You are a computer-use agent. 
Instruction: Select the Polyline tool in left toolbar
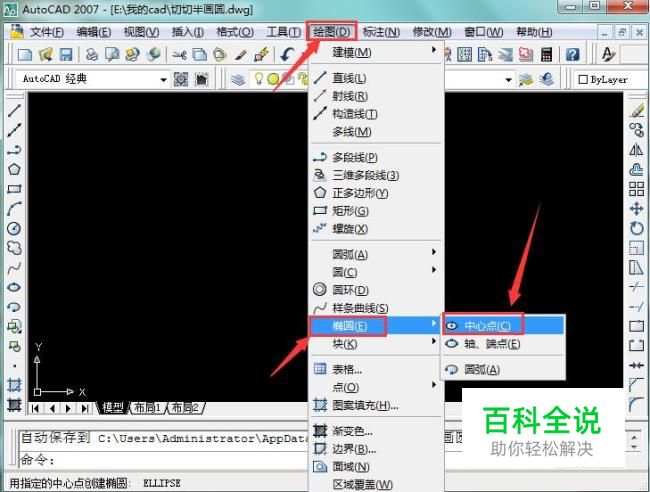14,150
